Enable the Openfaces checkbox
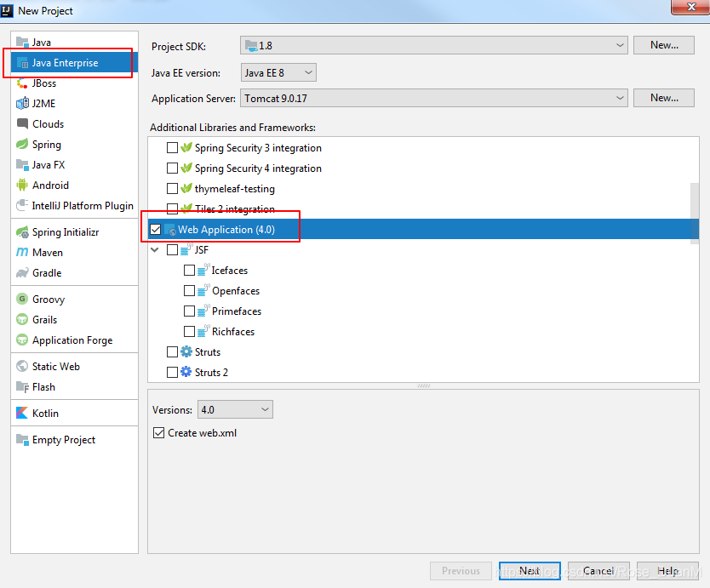The height and width of the screenshot is (588, 710). 189,291
